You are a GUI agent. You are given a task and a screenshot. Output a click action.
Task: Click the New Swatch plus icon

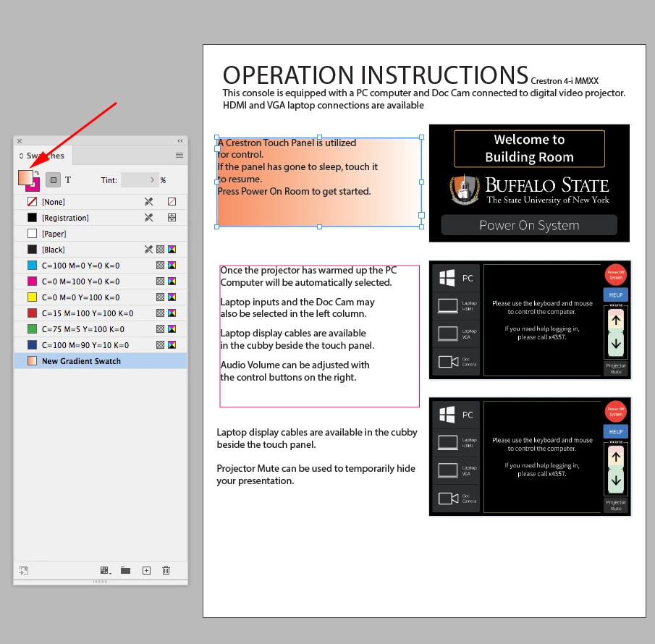coord(146,570)
